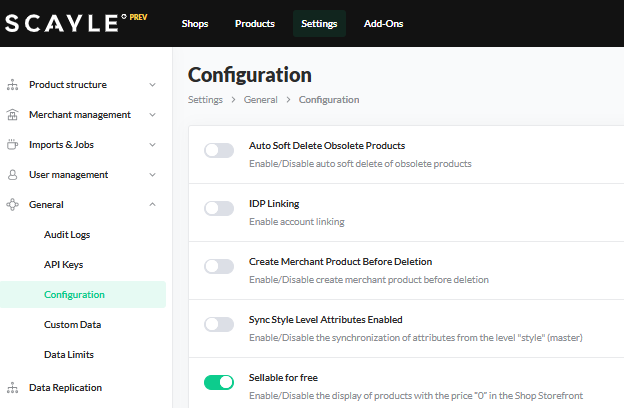
Task: Collapse the General section chevron
Action: (x=152, y=205)
